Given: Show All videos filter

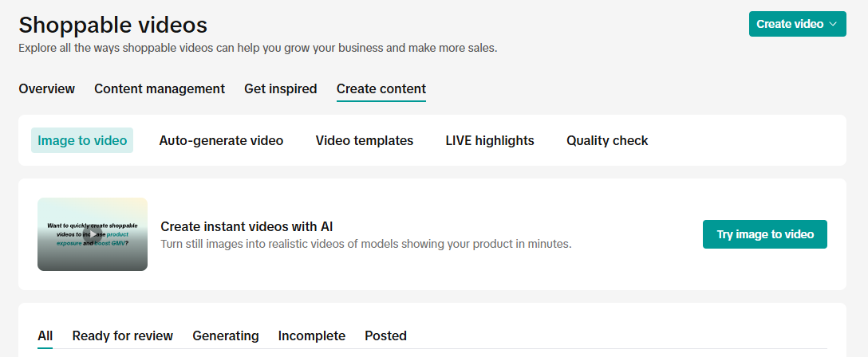Looking at the screenshot, I should (45, 335).
